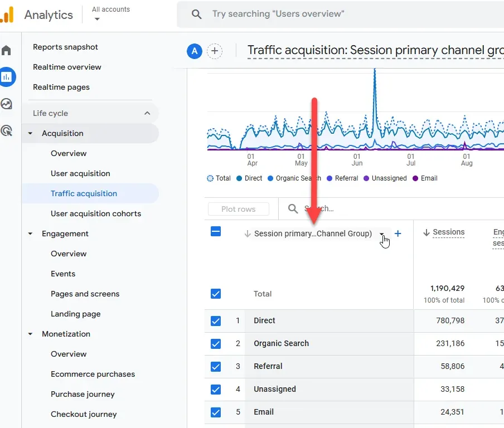Screen dimensions: 504x428
Task: Click the 1,190,429 total sessions value
Action: click(x=448, y=288)
